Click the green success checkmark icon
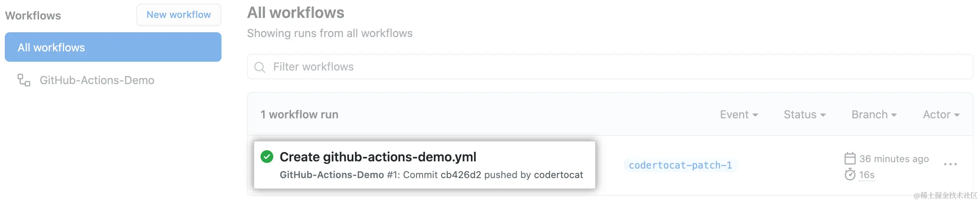Image resolution: width=980 pixels, height=202 pixels. 267,157
